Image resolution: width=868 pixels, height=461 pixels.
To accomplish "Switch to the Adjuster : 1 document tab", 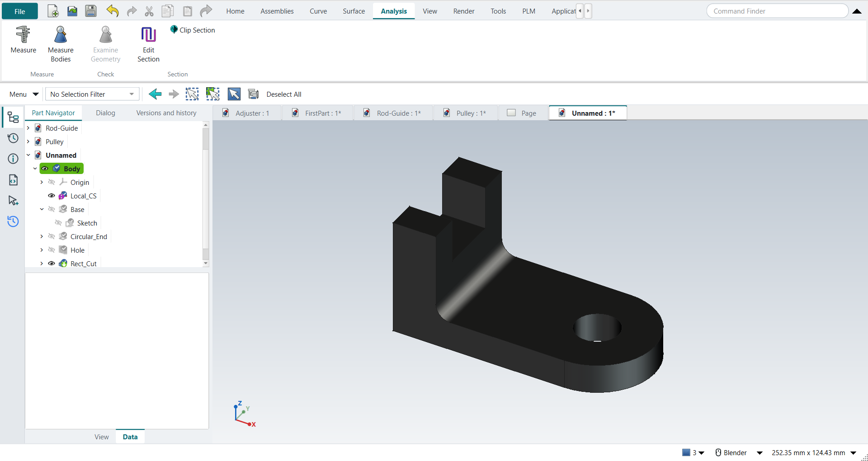I will [x=247, y=113].
